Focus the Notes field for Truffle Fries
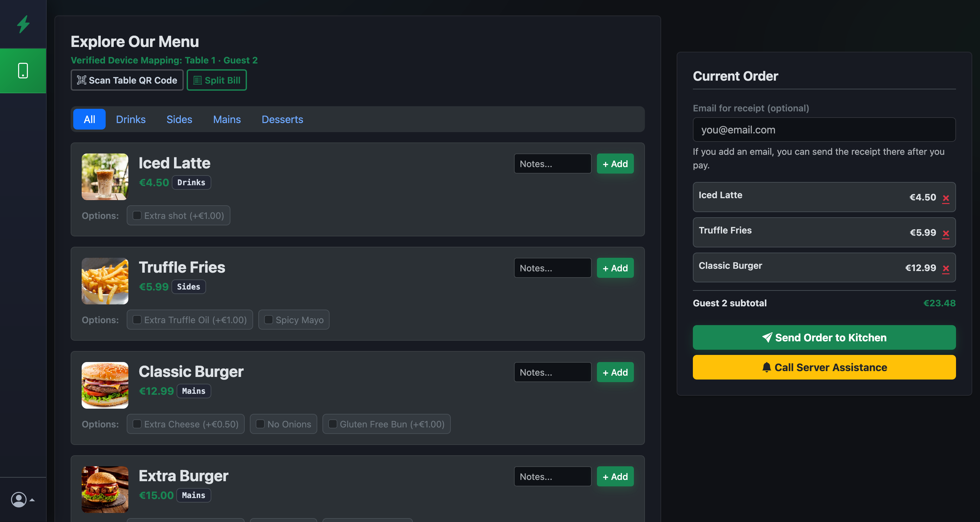980x522 pixels. 553,268
